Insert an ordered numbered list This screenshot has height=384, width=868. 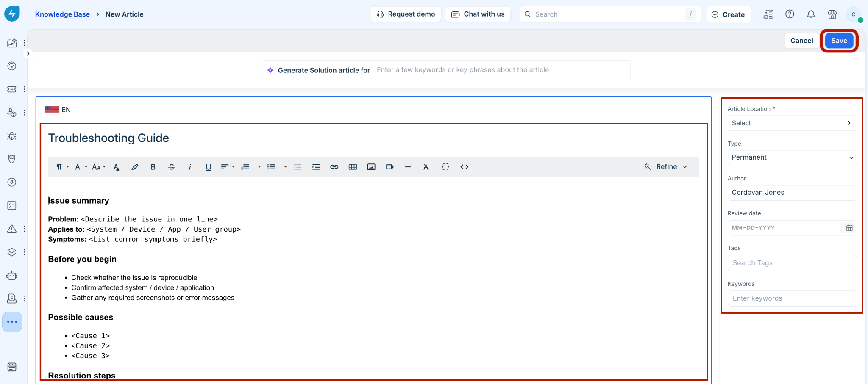(245, 167)
